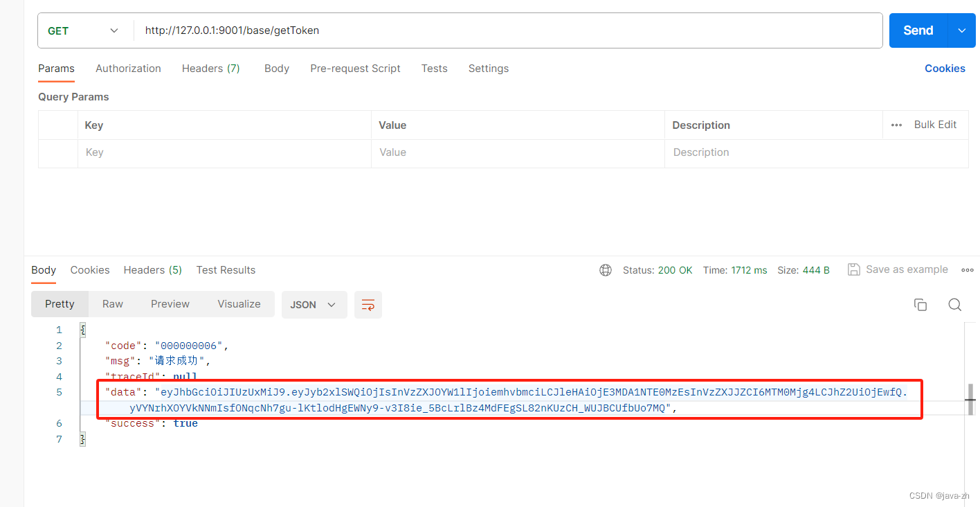
Task: Select the Visualize response mode
Action: 239,304
